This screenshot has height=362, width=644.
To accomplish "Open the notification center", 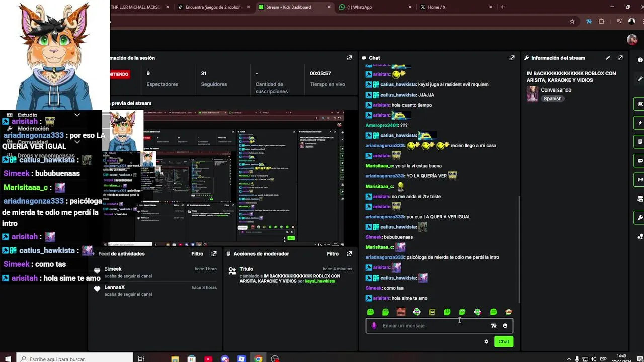I will tap(640, 359).
